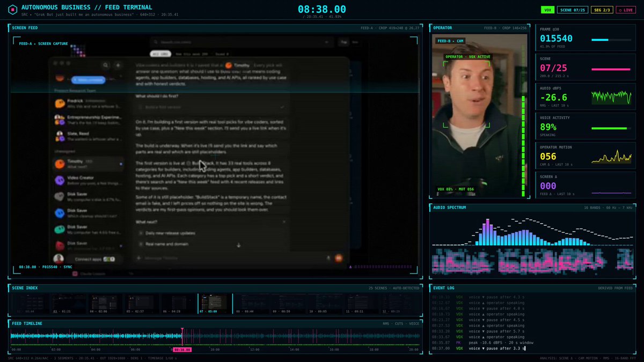Viewport: 644px width, 362px height.
Task: Open the Saved tab in background window
Action: click(x=221, y=54)
